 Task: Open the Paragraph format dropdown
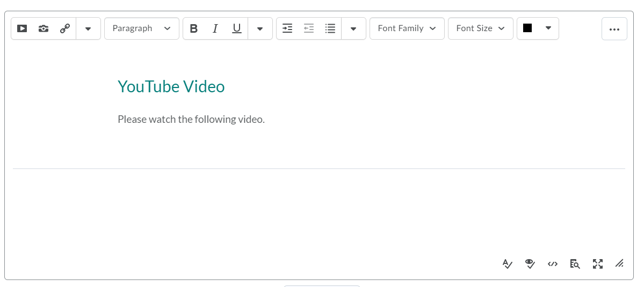coord(142,28)
